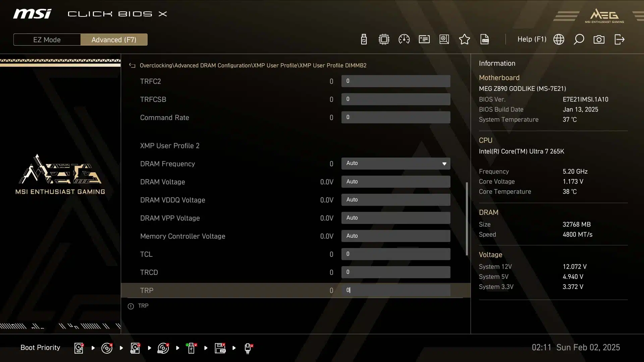Viewport: 644px width, 362px height.
Task: Select the hard disk boot device icon
Action: click(79, 348)
